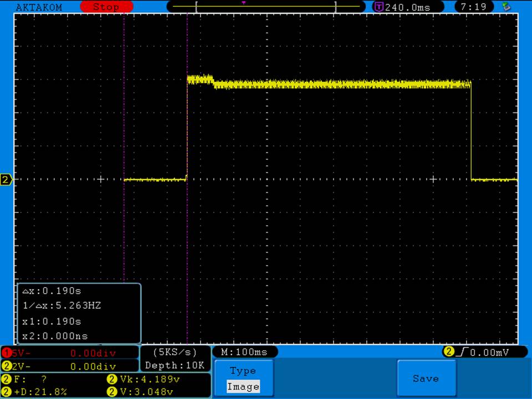
Task: Click the USB connection icon in the top-right corner
Action: click(506, 7)
